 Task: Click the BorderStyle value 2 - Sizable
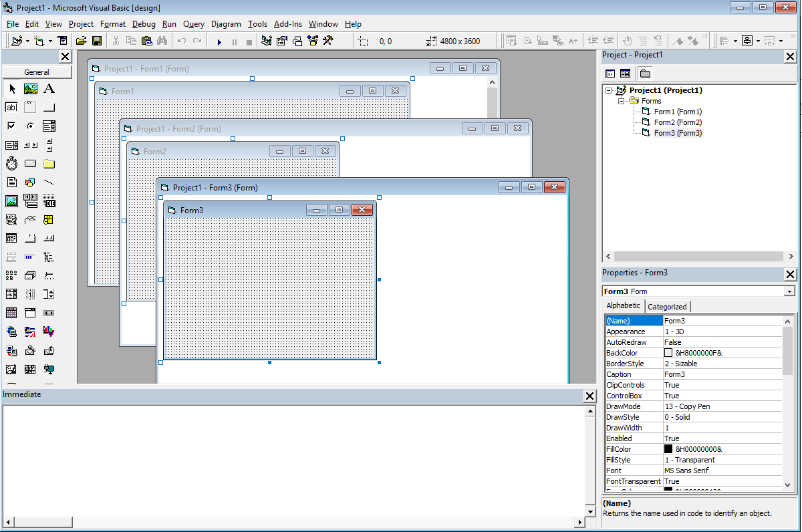pos(722,364)
